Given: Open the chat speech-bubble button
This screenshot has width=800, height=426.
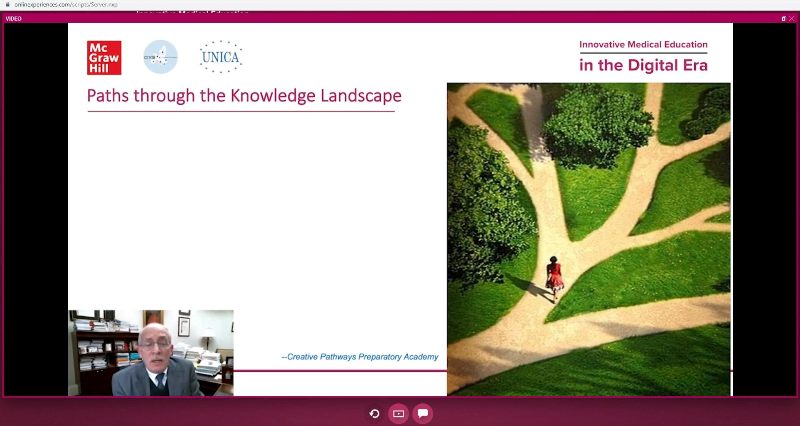Looking at the screenshot, I should point(423,414).
